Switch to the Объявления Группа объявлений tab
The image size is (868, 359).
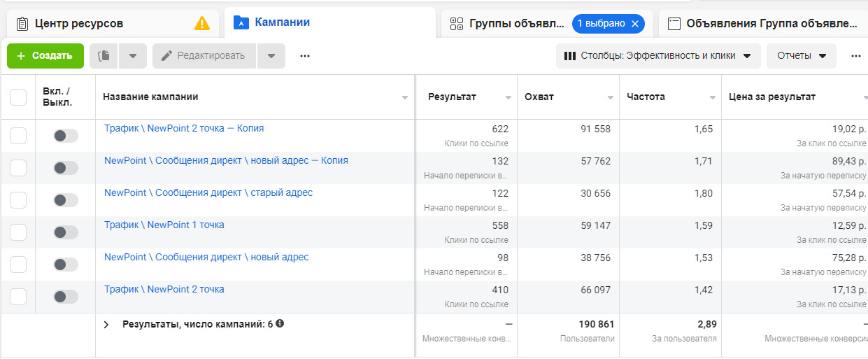(x=771, y=23)
